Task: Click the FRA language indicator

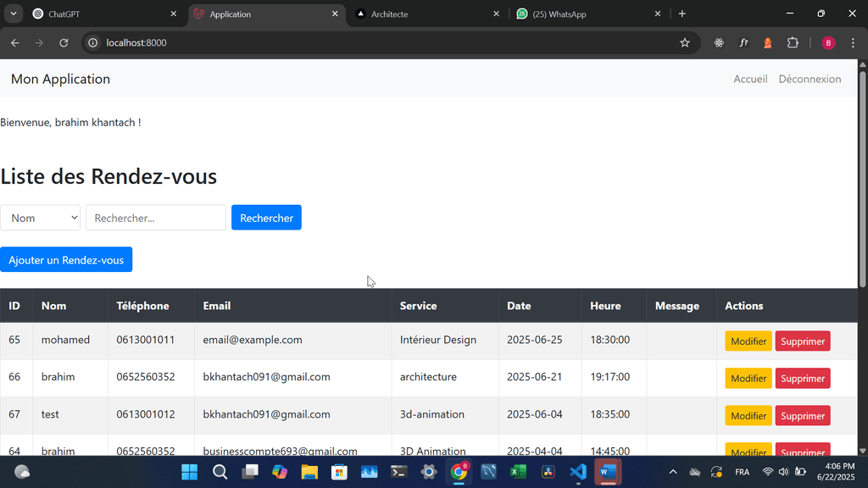Action: [742, 472]
